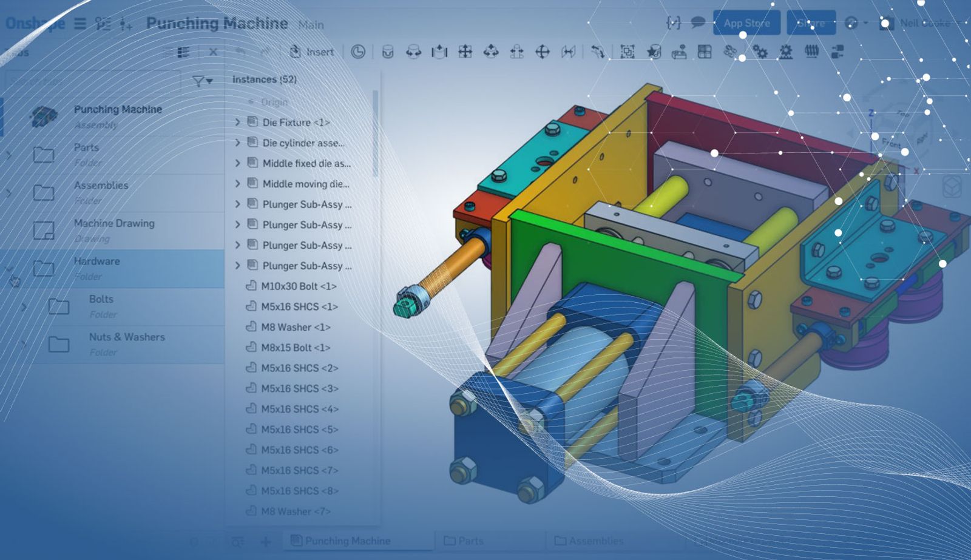Viewport: 971px width, 560px height.
Task: Select the Slider mate tool
Action: 439,52
